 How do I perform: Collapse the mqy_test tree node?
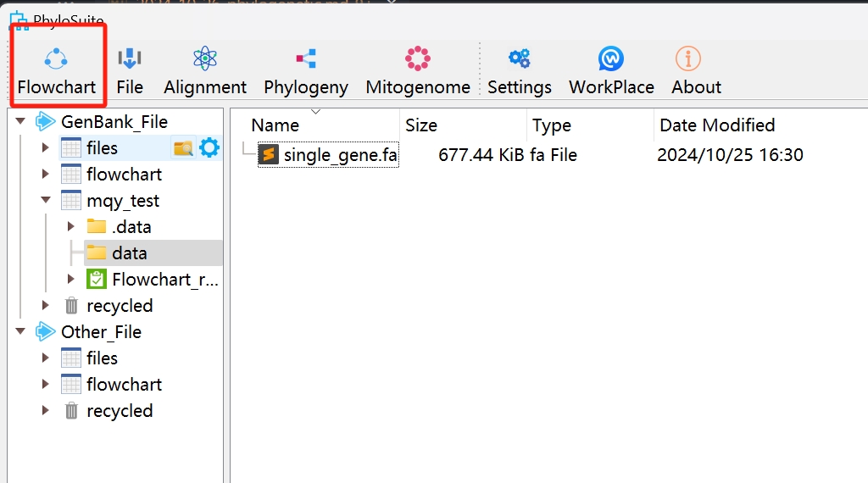(46, 201)
